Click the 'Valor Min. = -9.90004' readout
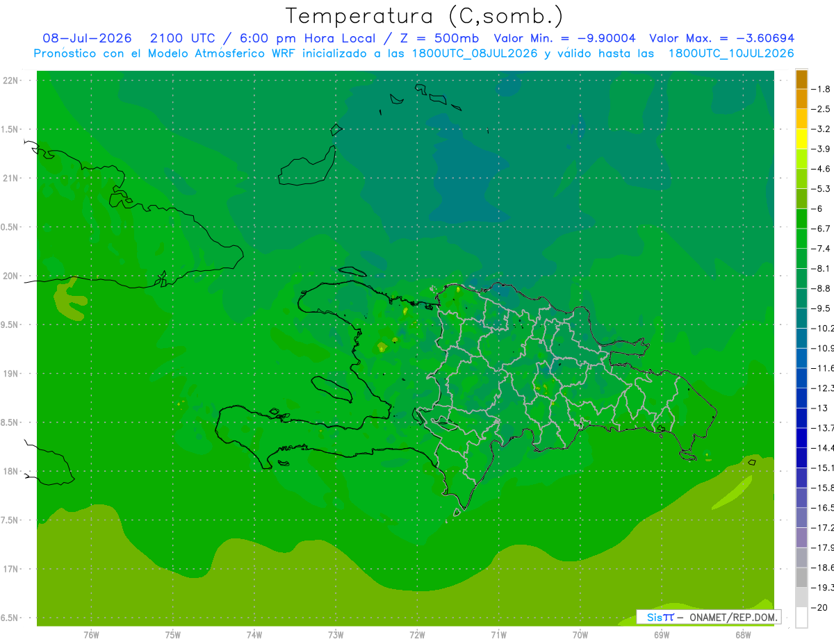Viewport: 834px width, 644px height. pos(564,38)
